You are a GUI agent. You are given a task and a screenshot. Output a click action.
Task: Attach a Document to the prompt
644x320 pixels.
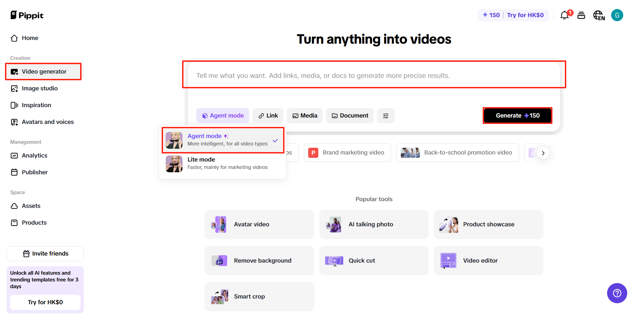click(x=350, y=116)
